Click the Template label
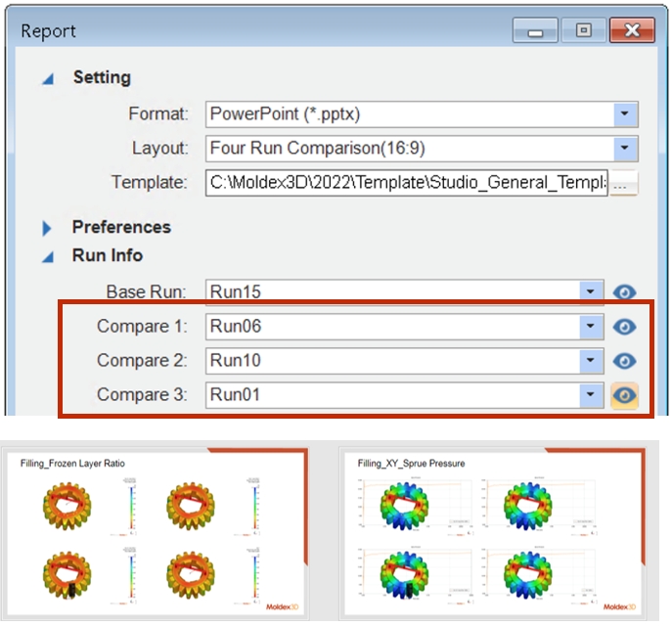This screenshot has width=672, height=626. [x=149, y=183]
